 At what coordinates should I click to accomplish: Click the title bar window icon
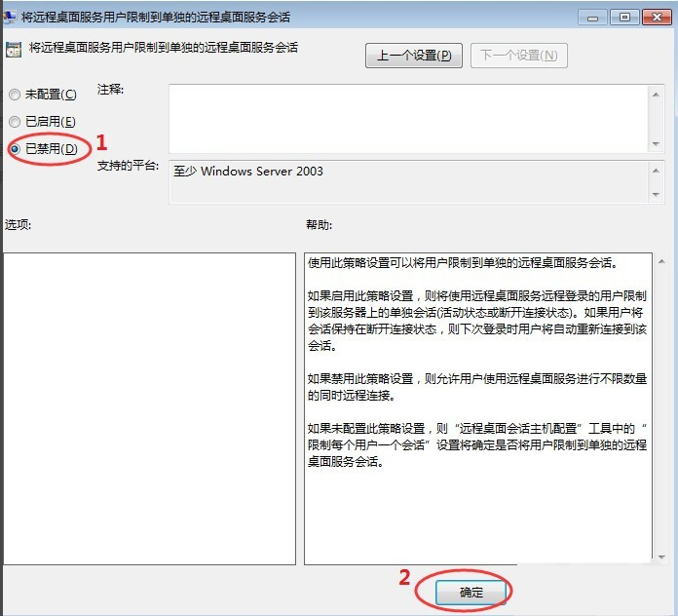(10, 16)
